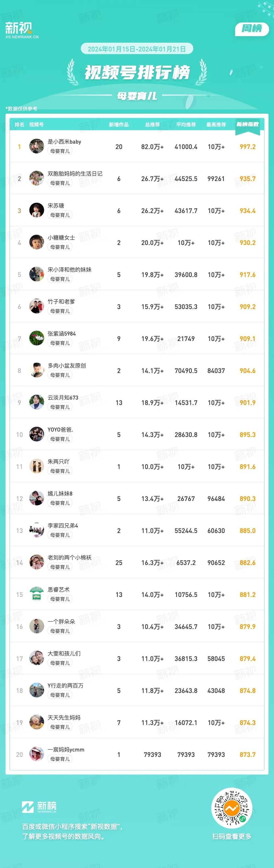Open the account name 一宸妈妈ycmm
The height and width of the screenshot is (868, 274).
pyautogui.click(x=66, y=749)
